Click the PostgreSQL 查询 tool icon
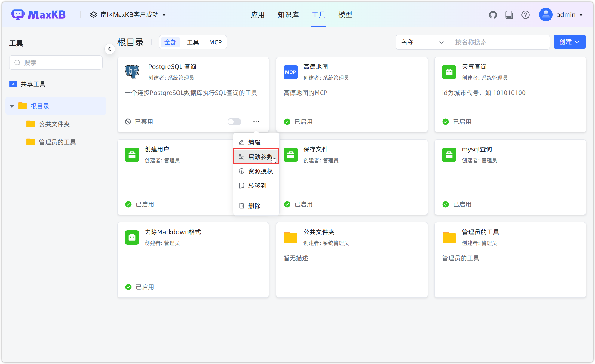 click(132, 72)
